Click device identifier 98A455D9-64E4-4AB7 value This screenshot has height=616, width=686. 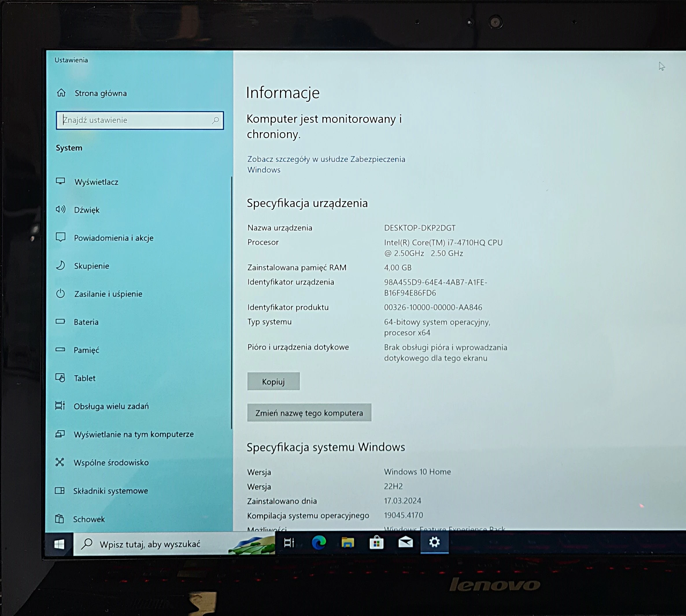(435, 287)
